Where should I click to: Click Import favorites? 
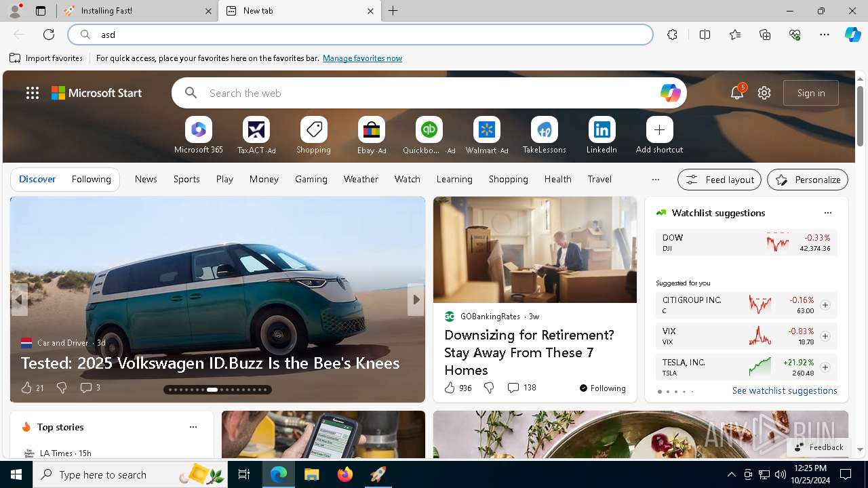point(46,58)
